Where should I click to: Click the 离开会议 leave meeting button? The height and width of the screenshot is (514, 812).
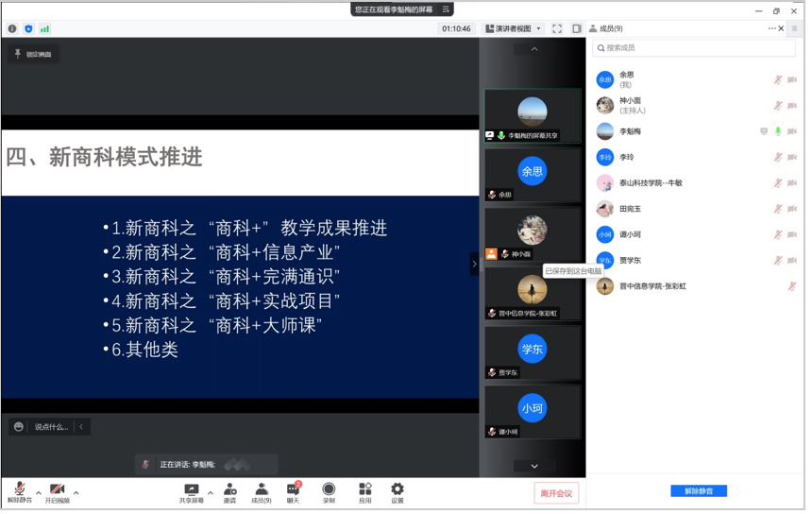tap(556, 493)
